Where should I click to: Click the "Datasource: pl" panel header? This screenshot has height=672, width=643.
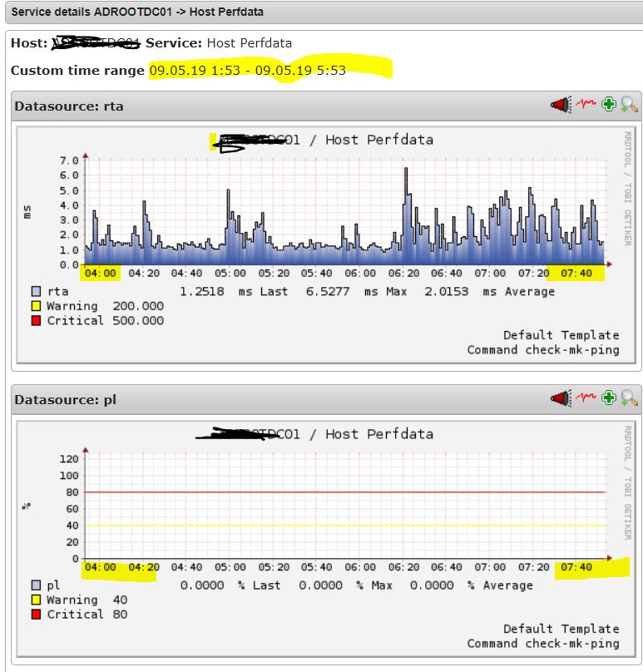[x=66, y=400]
